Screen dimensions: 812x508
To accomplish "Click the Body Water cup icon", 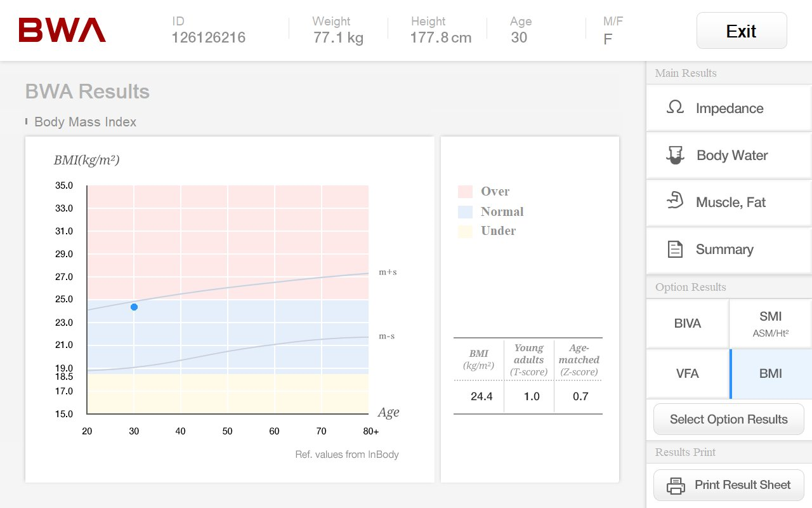I will [x=675, y=155].
